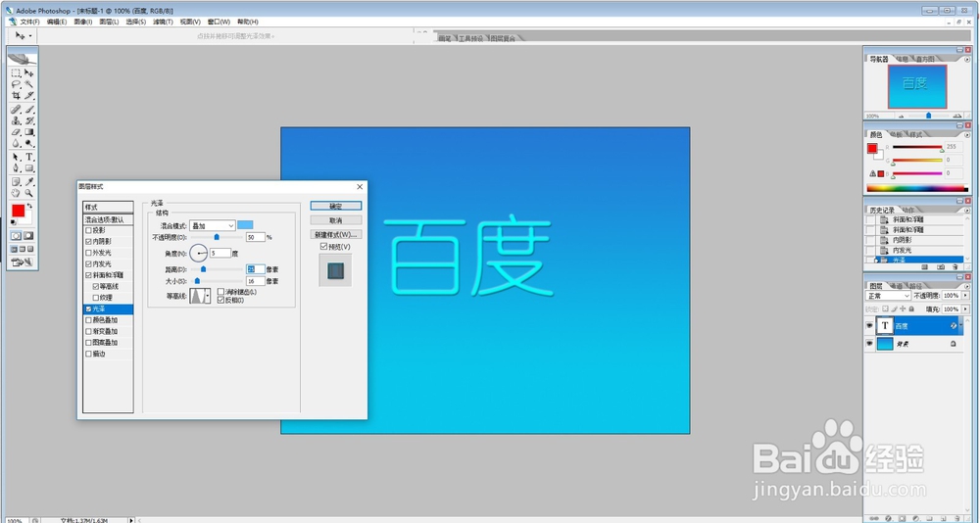Select the Pen tool
Viewport: 980px width, 523px height.
(17, 168)
